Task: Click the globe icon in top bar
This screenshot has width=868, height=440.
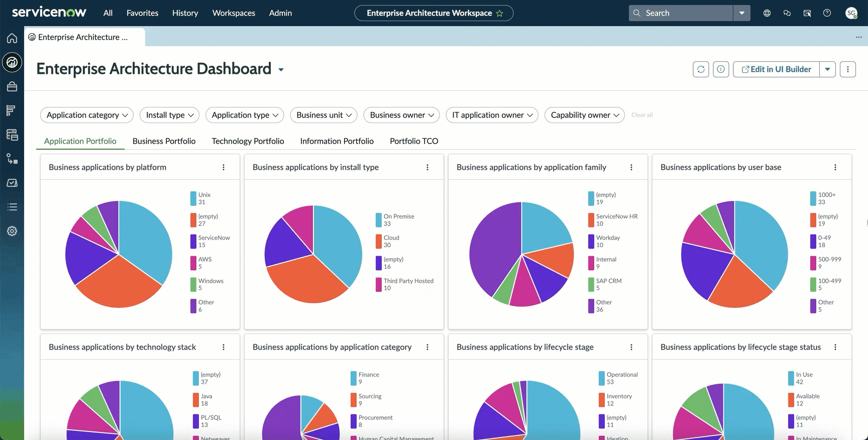Action: tap(767, 13)
